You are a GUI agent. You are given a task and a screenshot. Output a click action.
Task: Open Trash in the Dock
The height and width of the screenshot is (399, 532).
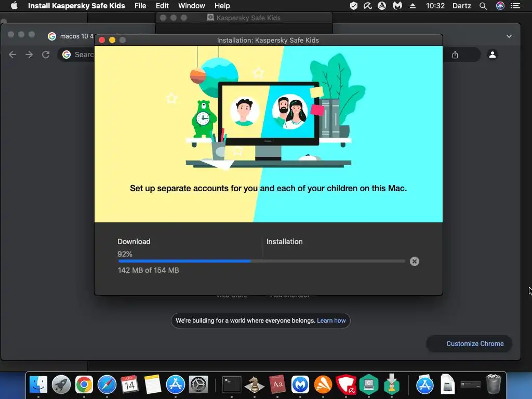[x=493, y=384]
